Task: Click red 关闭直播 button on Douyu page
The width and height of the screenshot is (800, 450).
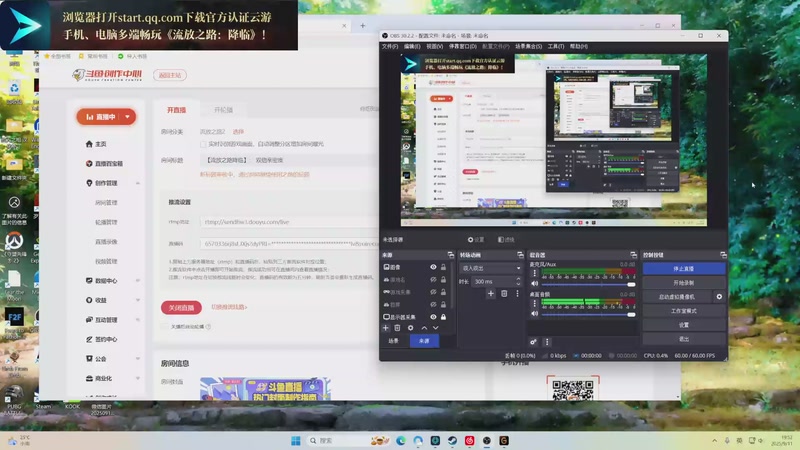Action: coord(181,308)
